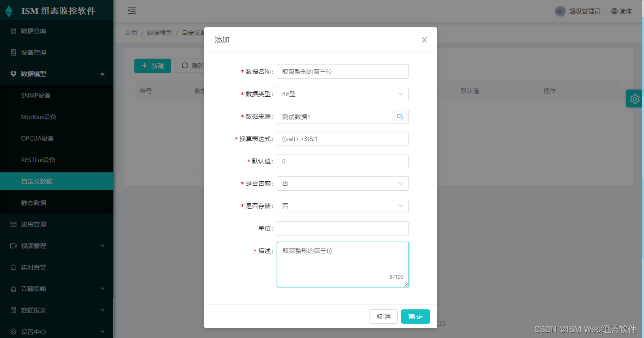Click the 超级管理员 avatar icon
644x338 pixels.
(560, 11)
